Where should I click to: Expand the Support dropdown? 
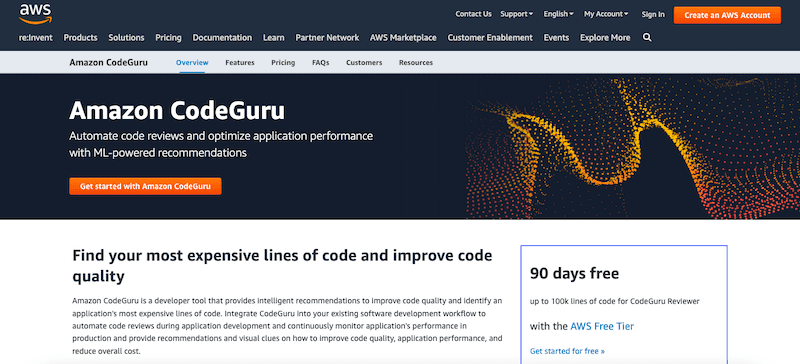tap(516, 14)
